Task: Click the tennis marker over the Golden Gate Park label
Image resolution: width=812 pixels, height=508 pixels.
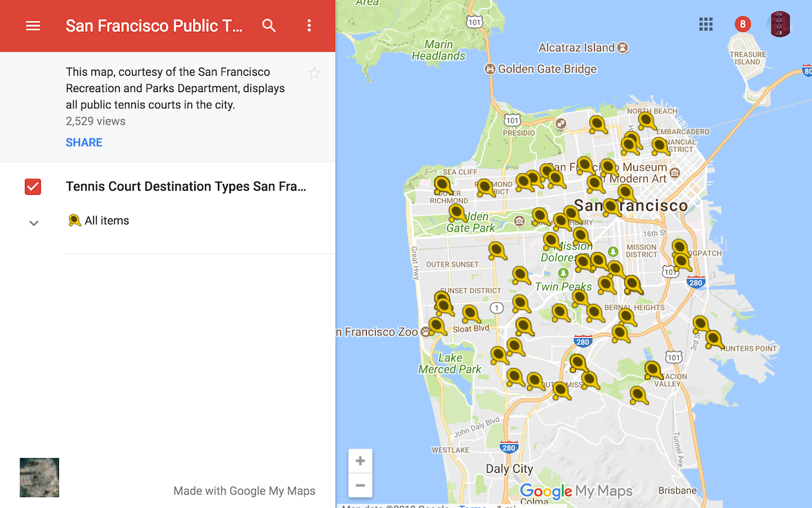Action: tap(457, 213)
